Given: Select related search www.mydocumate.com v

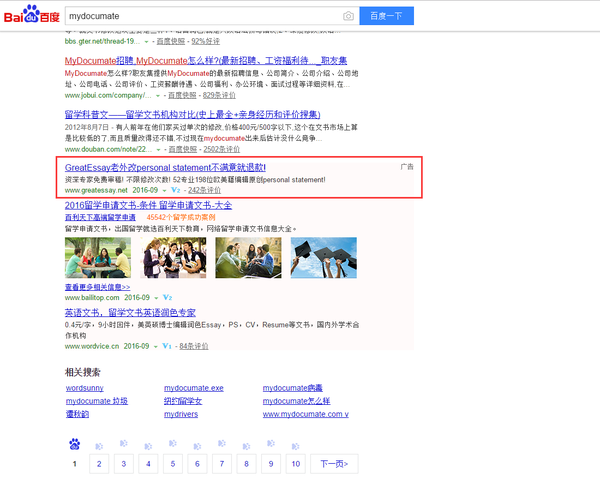Looking at the screenshot, I should tap(306, 414).
